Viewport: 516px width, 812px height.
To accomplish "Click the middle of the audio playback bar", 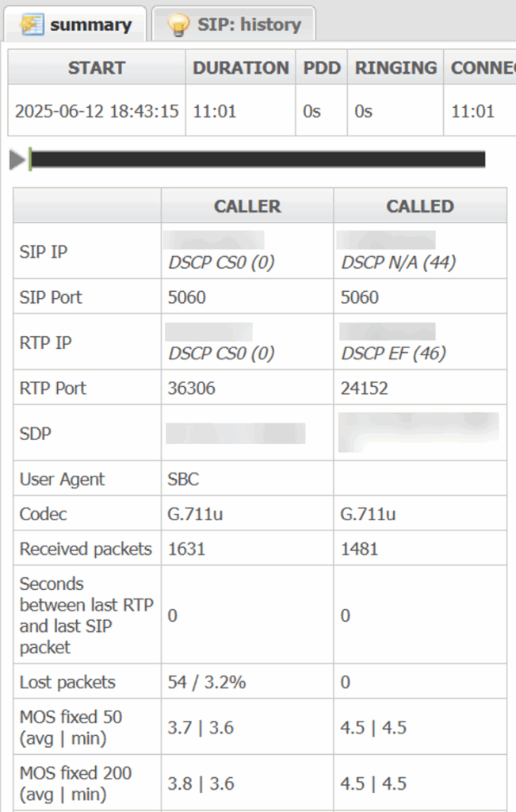I will point(257,159).
